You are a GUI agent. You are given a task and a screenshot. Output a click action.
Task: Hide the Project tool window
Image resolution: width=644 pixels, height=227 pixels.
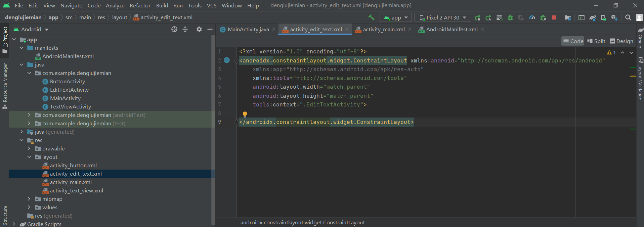tap(210, 29)
